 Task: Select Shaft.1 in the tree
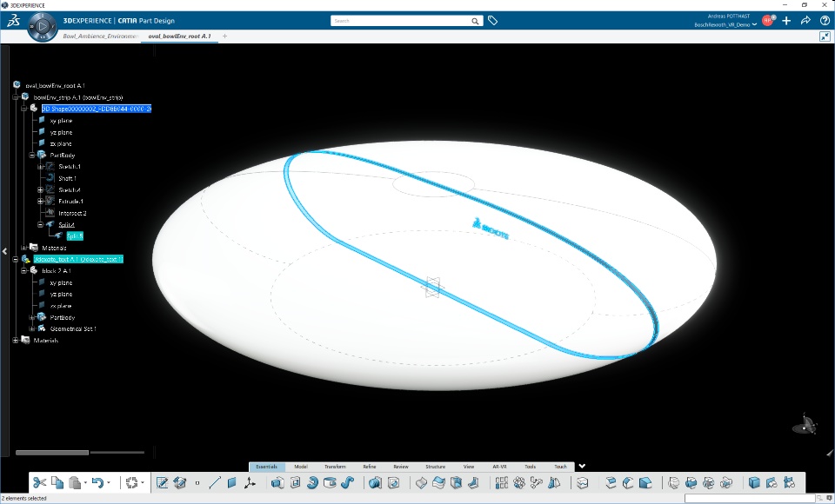67,178
